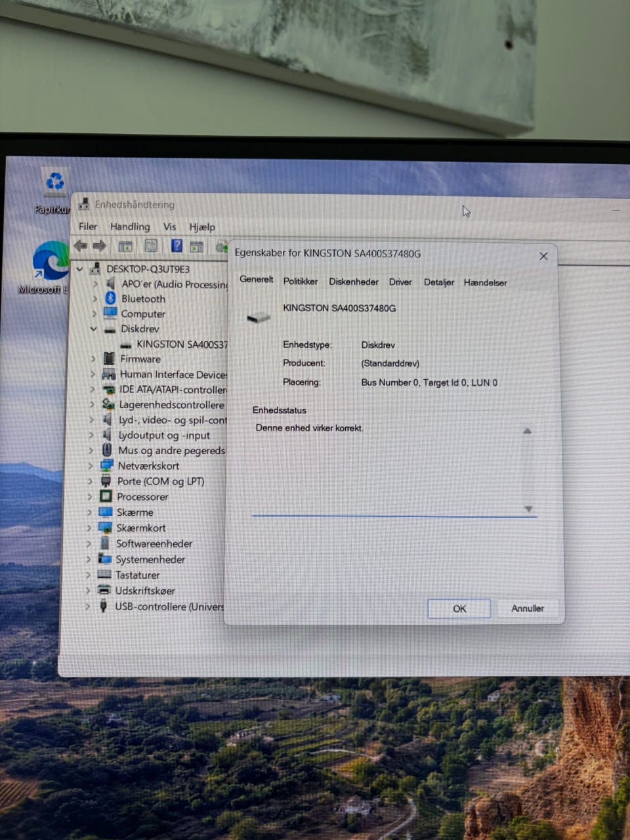The image size is (630, 840).
Task: Switch to the Hændelser tab
Action: click(486, 282)
